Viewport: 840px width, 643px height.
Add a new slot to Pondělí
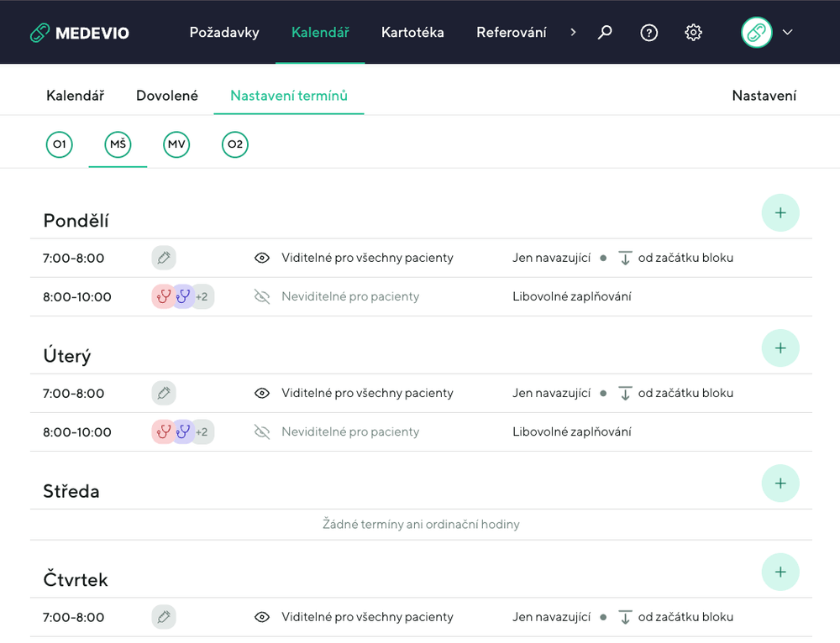(x=780, y=213)
